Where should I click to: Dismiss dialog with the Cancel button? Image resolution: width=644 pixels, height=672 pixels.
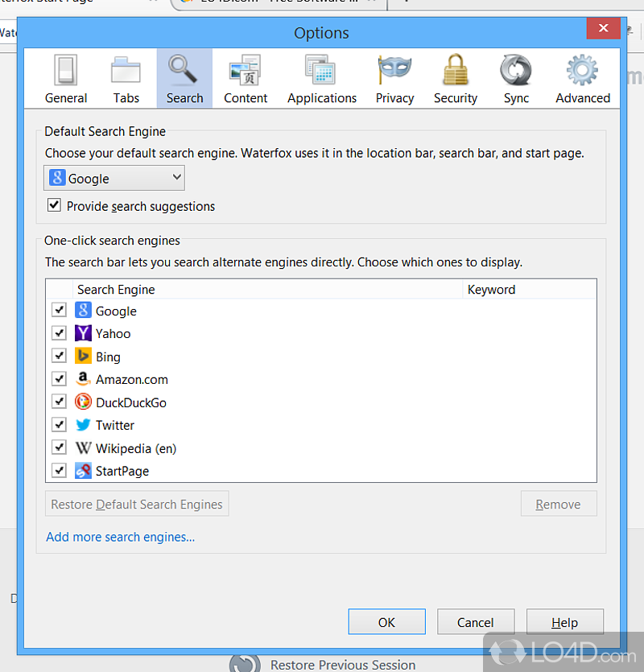pyautogui.click(x=476, y=622)
